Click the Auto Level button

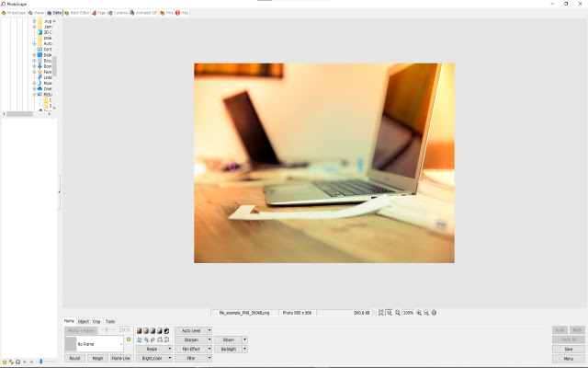pos(191,331)
